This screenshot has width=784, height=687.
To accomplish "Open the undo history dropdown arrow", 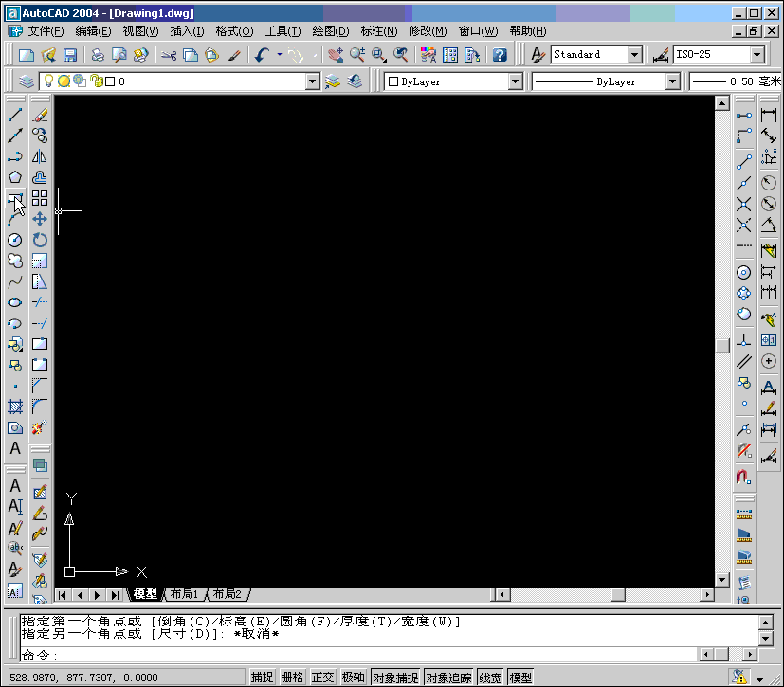I will click(x=280, y=54).
